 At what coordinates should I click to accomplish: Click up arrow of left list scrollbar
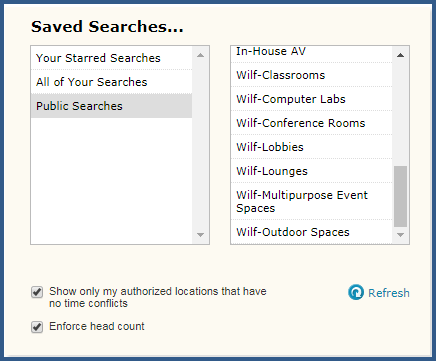point(200,55)
